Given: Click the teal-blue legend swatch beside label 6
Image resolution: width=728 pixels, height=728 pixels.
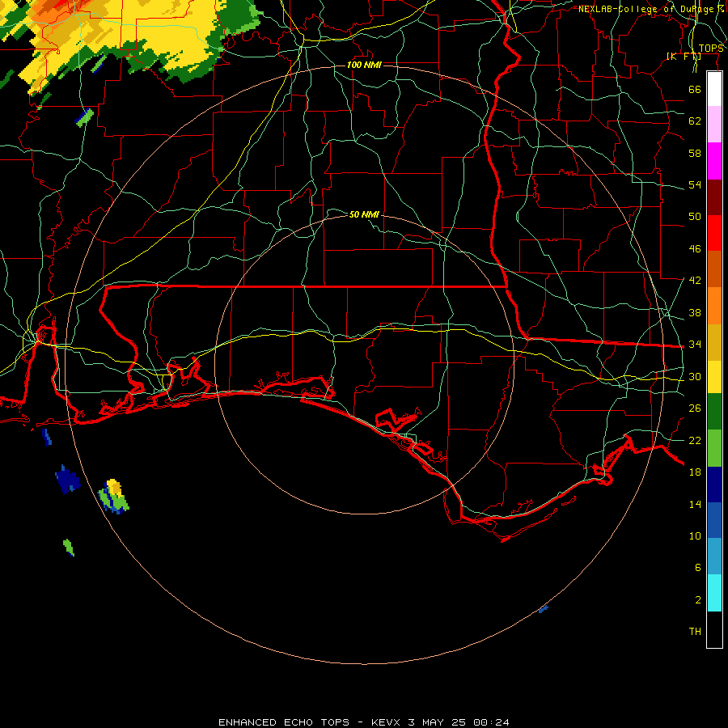Looking at the screenshot, I should (714, 557).
